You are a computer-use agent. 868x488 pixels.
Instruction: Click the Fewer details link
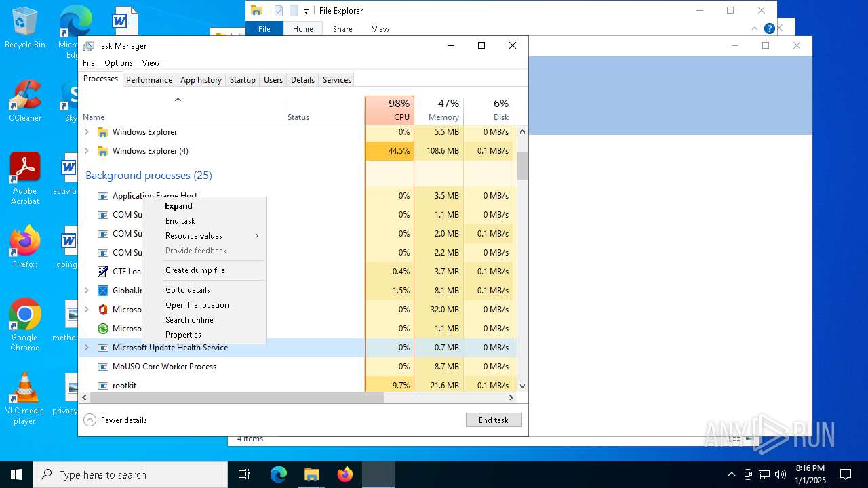coord(124,420)
